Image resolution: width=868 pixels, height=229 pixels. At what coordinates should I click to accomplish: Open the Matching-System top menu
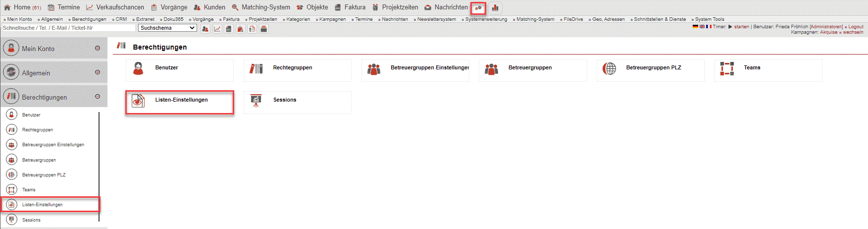(261, 7)
